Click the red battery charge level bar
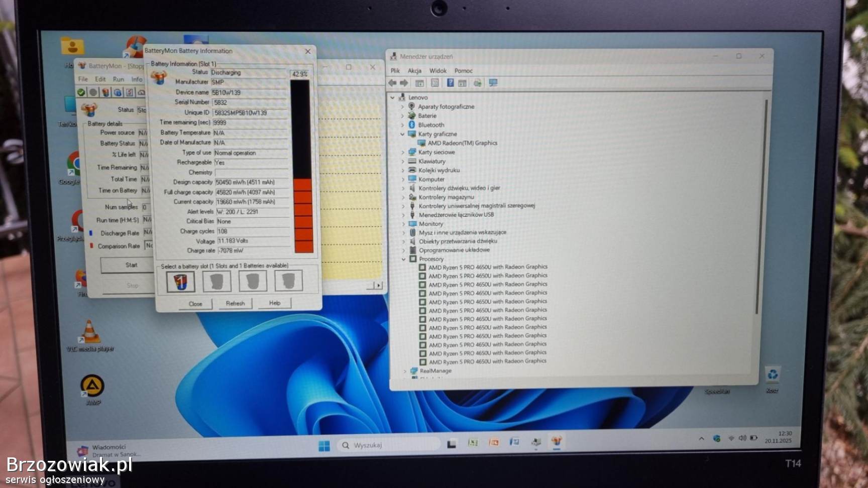This screenshot has height=488, width=868. [x=303, y=215]
